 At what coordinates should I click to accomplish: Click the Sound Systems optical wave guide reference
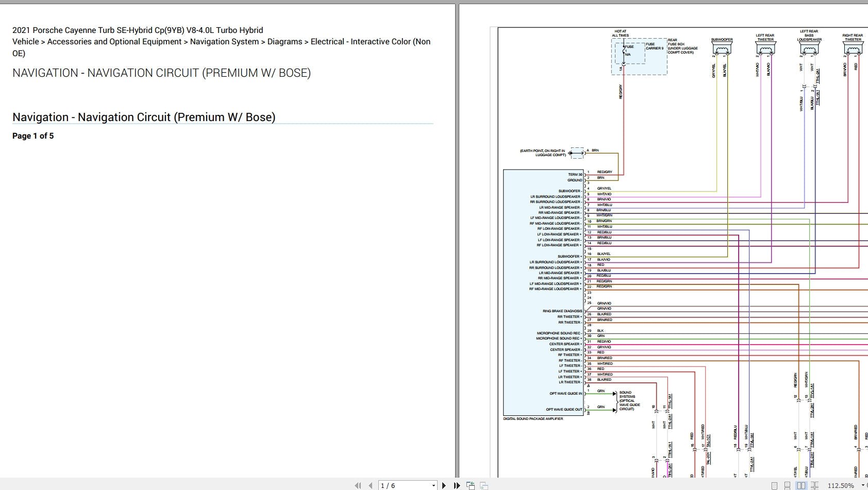(x=629, y=401)
